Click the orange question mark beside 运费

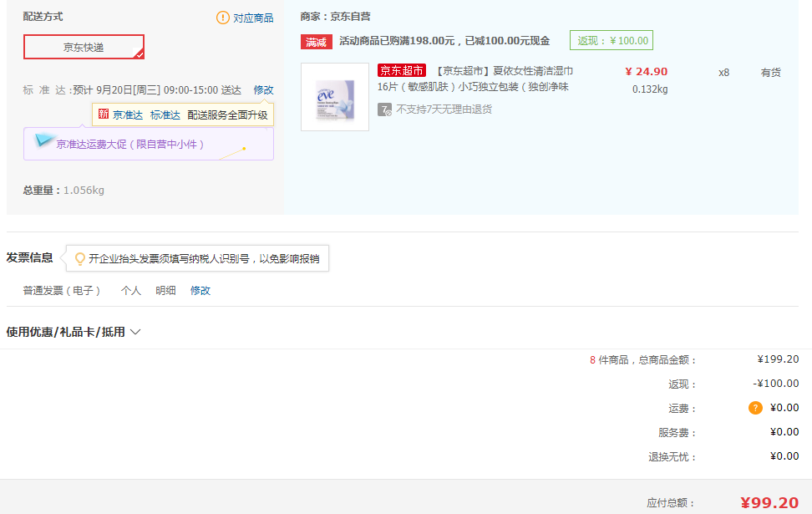coord(755,408)
